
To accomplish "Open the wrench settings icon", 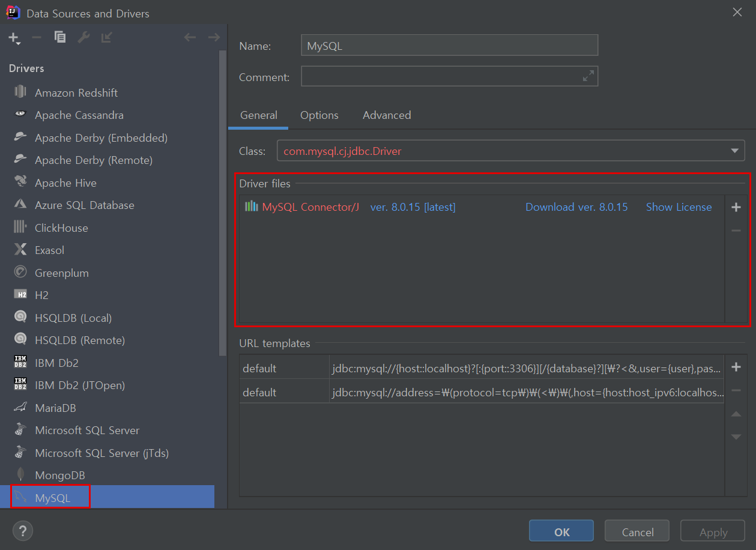I will pyautogui.click(x=83, y=37).
